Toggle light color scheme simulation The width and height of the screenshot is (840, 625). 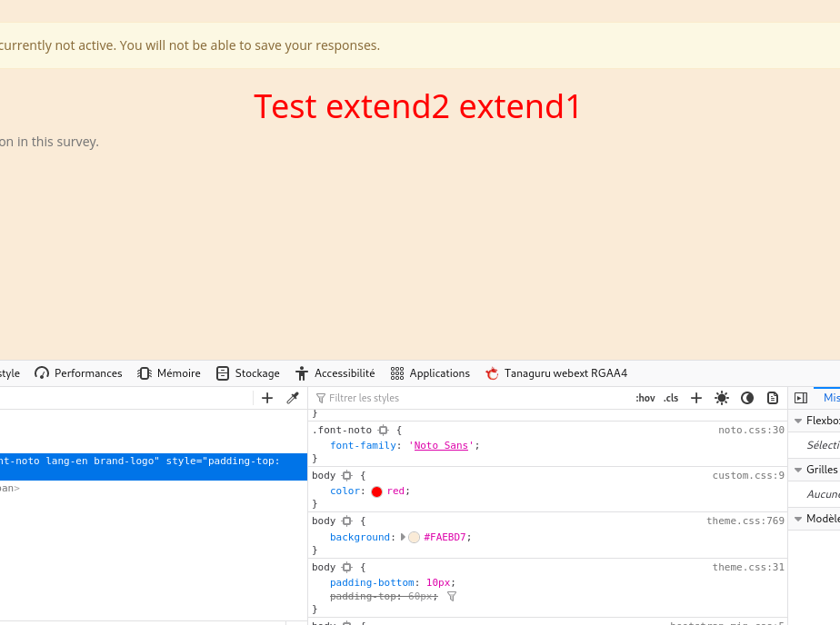[x=722, y=398]
